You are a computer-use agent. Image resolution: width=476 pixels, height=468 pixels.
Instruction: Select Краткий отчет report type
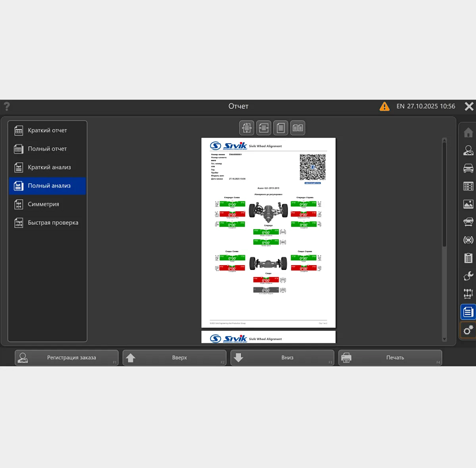point(48,130)
